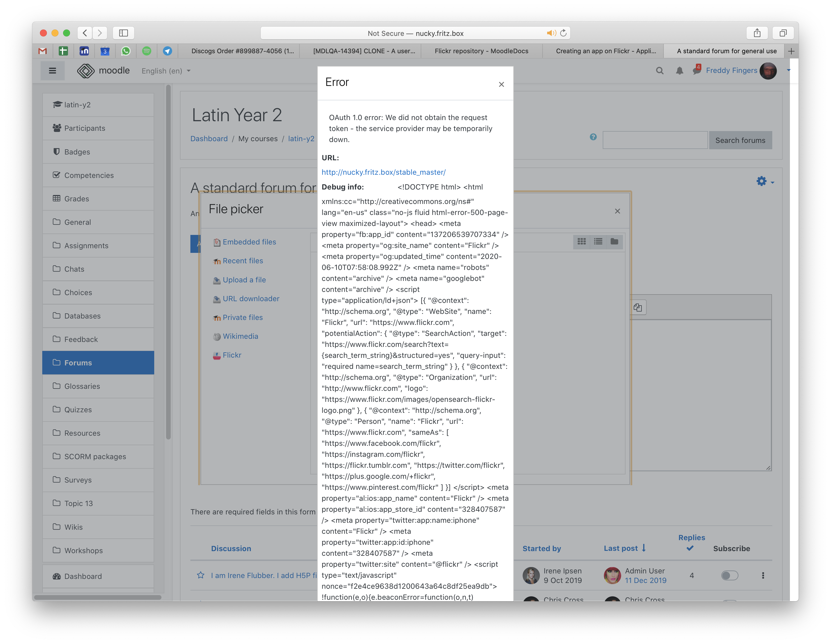Open the Telegram pinned tab
The image size is (831, 644).
pos(168,51)
